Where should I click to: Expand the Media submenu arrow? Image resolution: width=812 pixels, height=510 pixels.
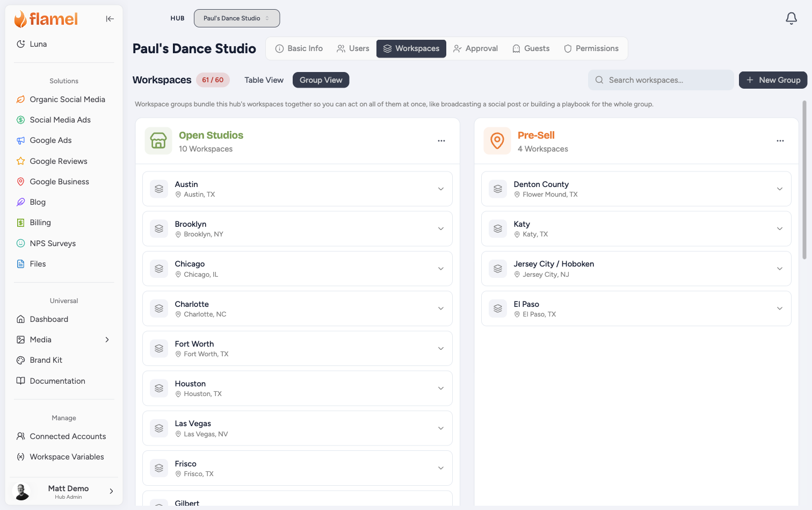pyautogui.click(x=107, y=340)
